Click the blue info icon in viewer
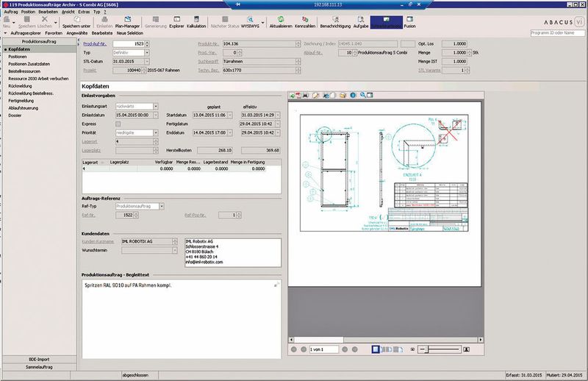The image size is (588, 381). pyautogui.click(x=353, y=96)
